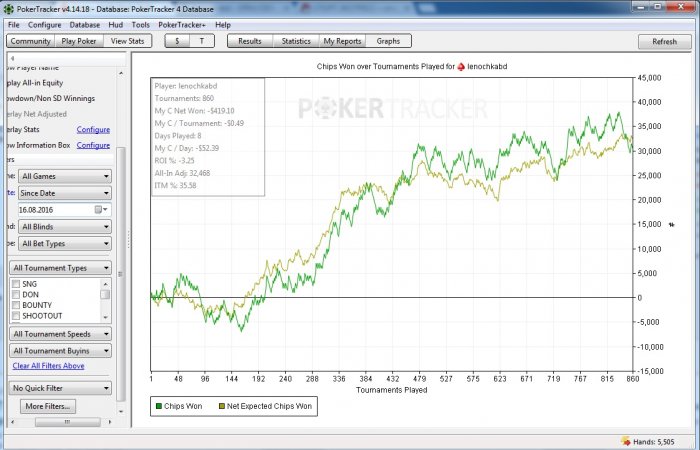Screen dimensions: 700x450
Task: Click the filter panel scroll-down arrow
Action: tap(121, 411)
